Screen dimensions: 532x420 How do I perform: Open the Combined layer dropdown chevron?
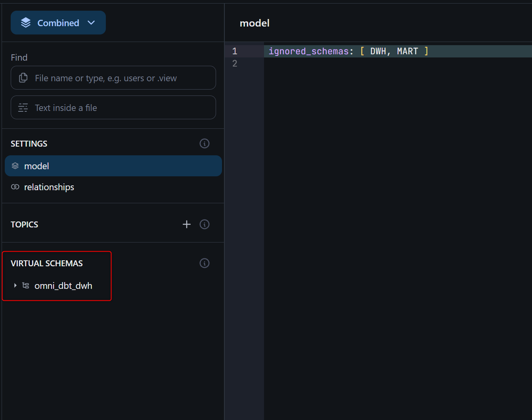pyautogui.click(x=91, y=23)
